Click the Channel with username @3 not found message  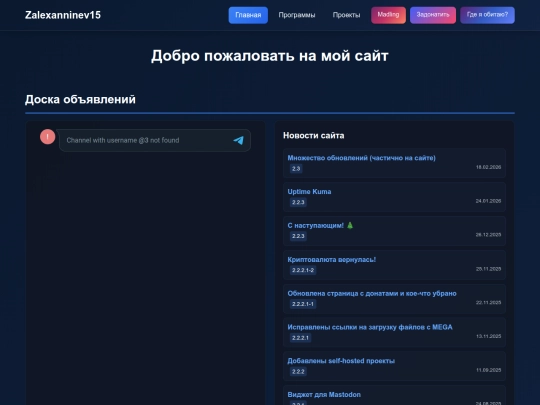click(x=123, y=141)
